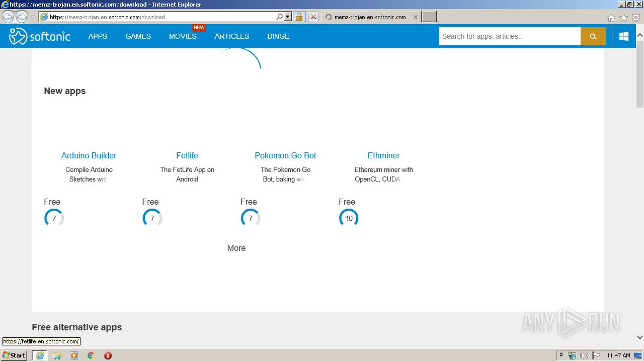Screen dimensions: 644x362
Task: Click Ethminer description text
Action: [383, 174]
